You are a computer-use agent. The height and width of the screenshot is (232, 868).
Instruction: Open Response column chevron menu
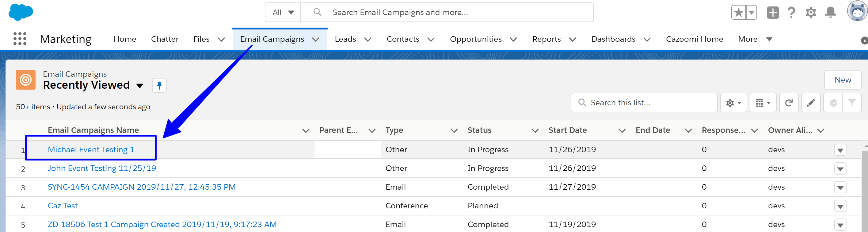coord(755,130)
